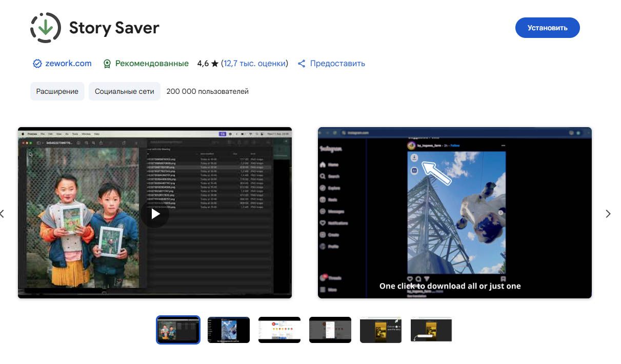Install the extension with Установить

tap(547, 28)
